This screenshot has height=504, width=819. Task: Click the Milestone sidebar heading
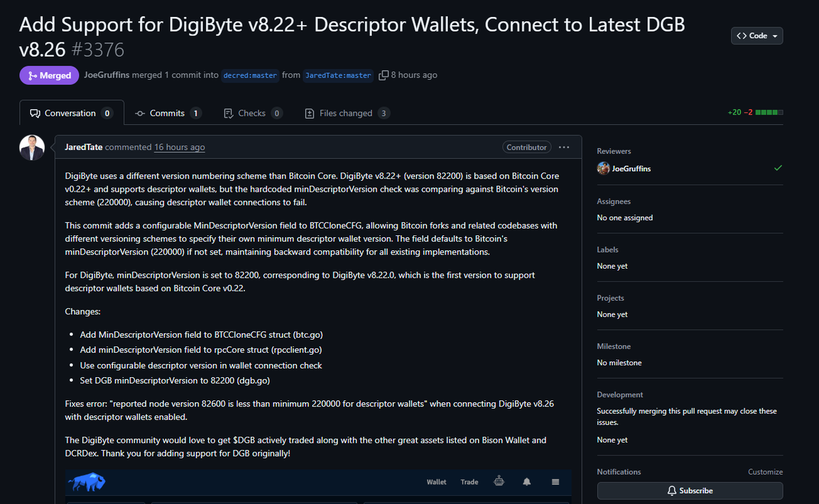pos(614,346)
